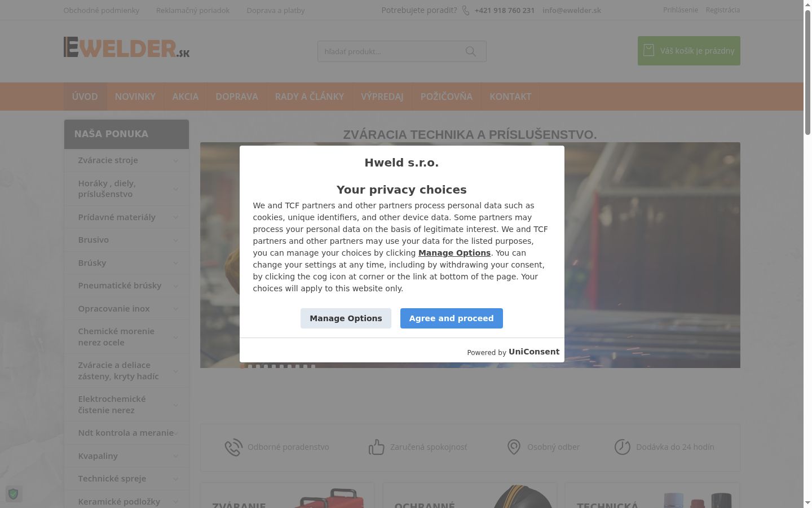Open the AKCIA menu item

coord(186,97)
